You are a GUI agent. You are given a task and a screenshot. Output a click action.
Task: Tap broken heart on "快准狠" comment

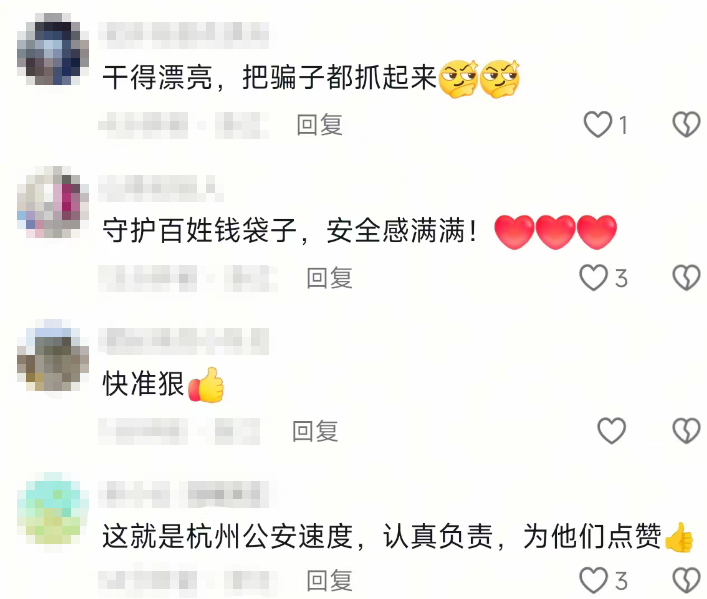tap(686, 430)
